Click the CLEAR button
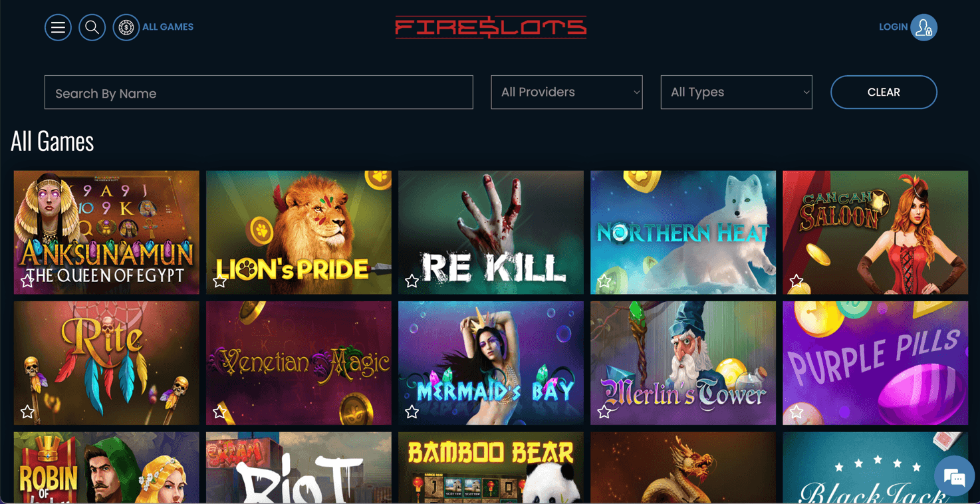 [x=884, y=92]
